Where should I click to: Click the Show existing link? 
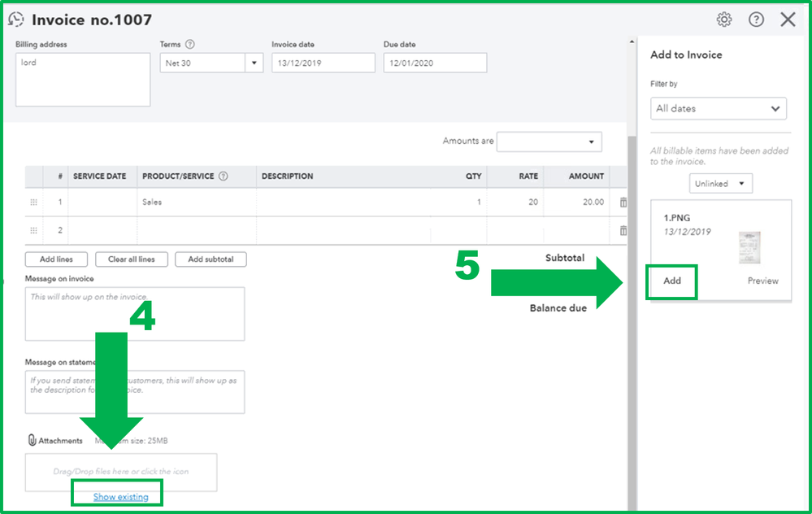[x=120, y=497]
